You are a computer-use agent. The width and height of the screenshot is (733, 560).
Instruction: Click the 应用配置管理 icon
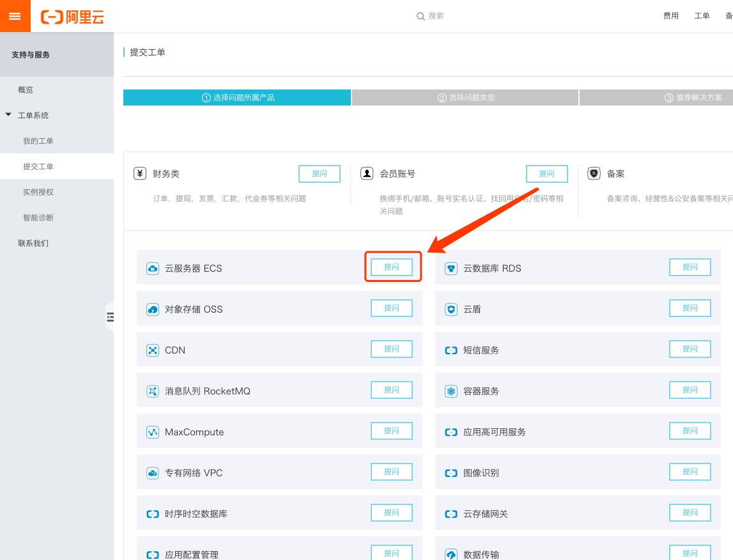point(152,555)
